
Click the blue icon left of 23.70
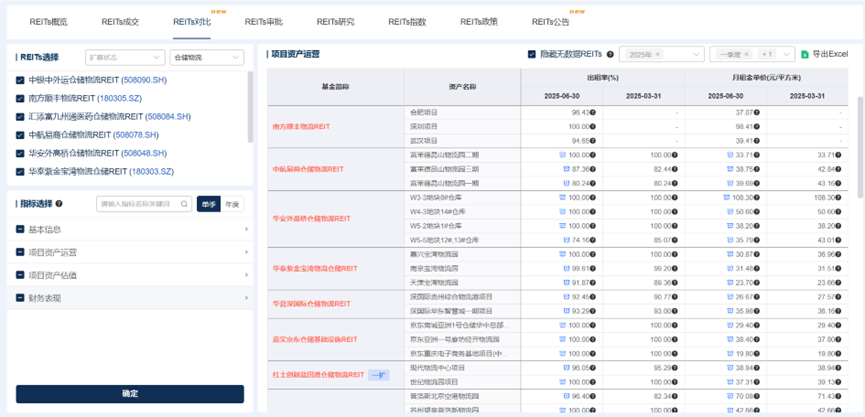(x=730, y=283)
